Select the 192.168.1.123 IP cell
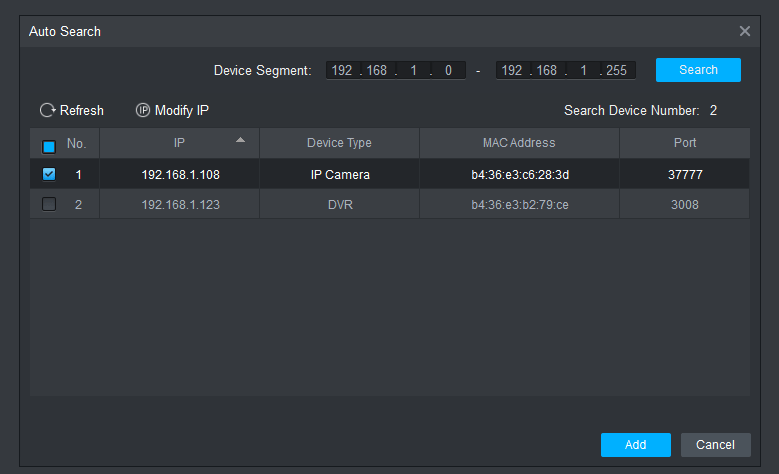The height and width of the screenshot is (474, 779). (180, 205)
